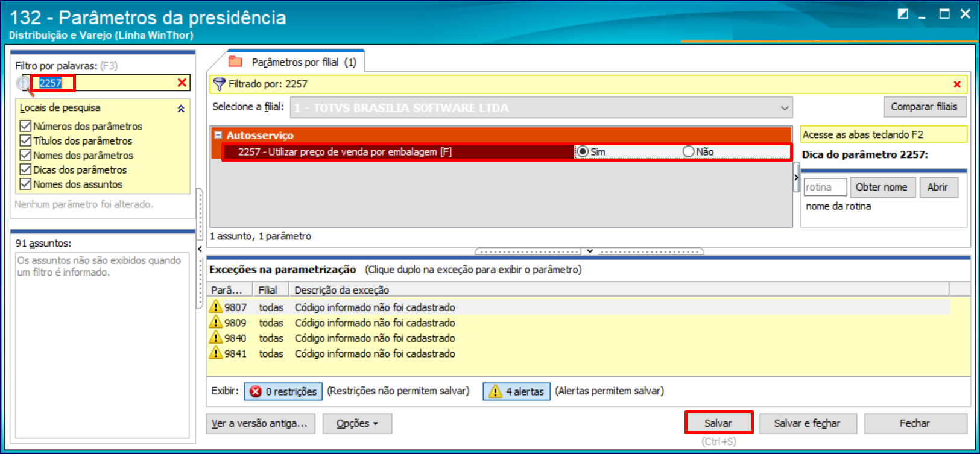Uncheck Títulos dos parâmetros
The width and height of the screenshot is (980, 454).
(25, 140)
